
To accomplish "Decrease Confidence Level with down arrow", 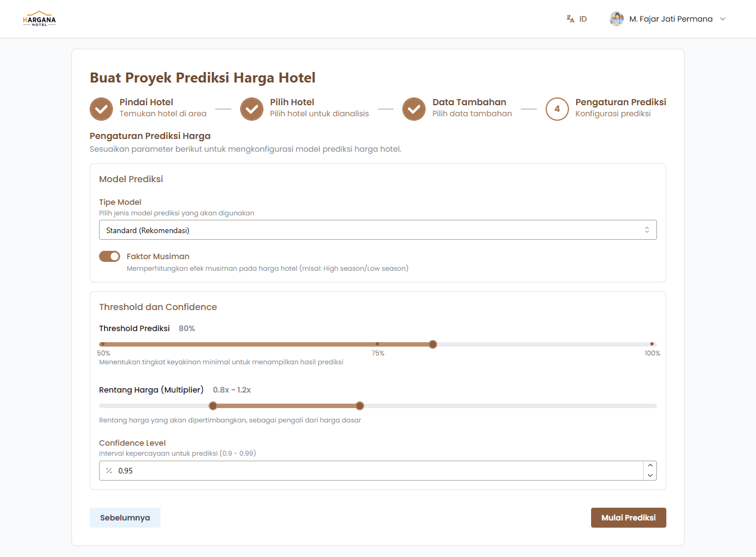I will (x=650, y=476).
